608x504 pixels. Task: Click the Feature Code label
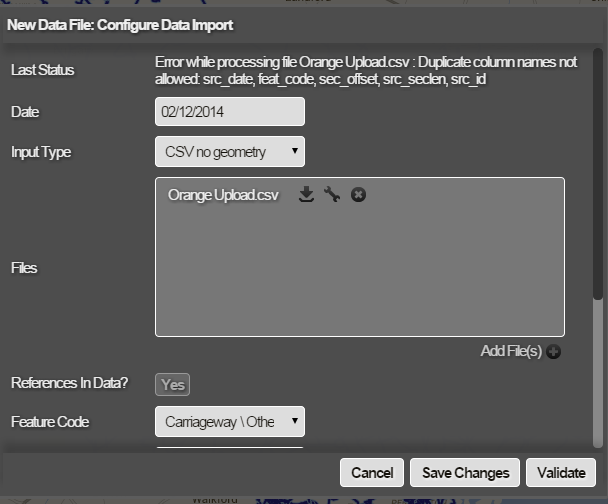(x=50, y=422)
